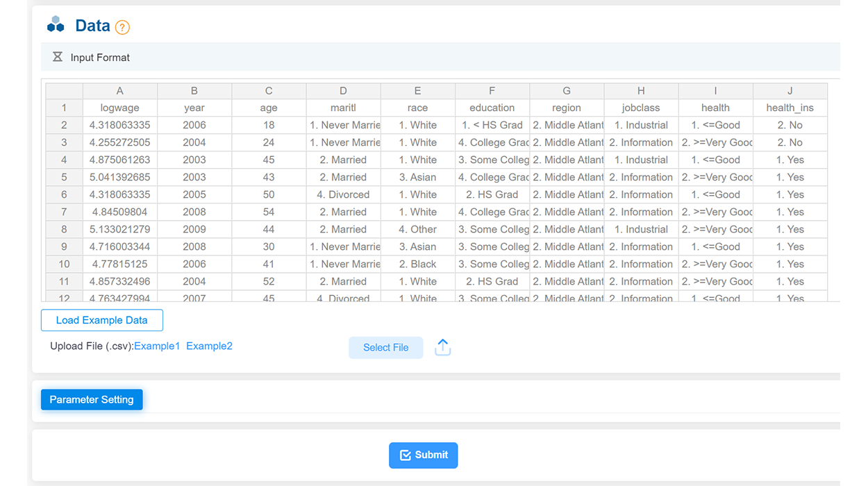This screenshot has width=868, height=486.
Task: Submit the data form
Action: tap(423, 455)
